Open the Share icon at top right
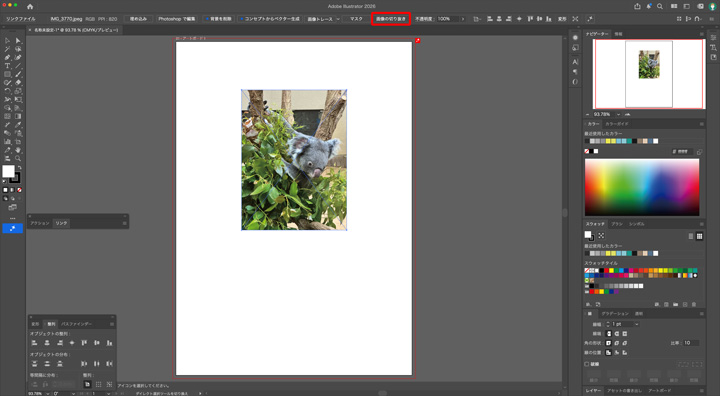Screen dimensions: 720x396 click(637, 6)
